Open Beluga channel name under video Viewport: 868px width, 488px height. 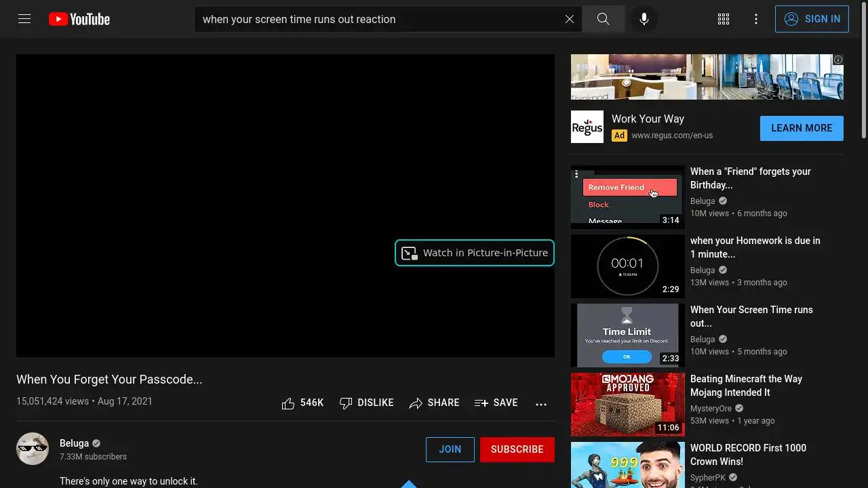(x=74, y=443)
